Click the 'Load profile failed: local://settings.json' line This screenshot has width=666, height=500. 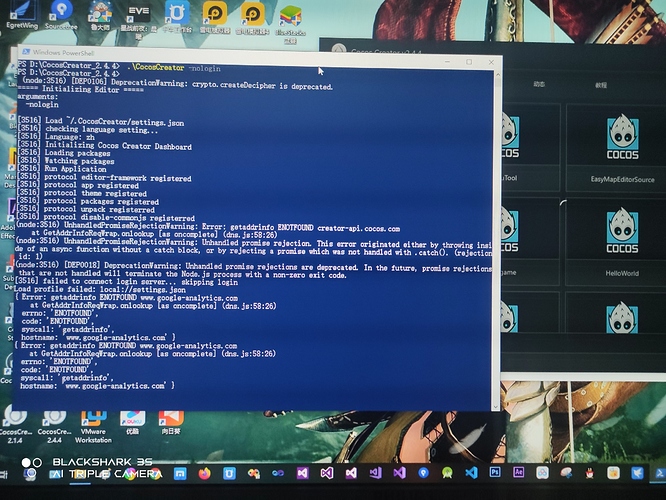[x=100, y=290]
